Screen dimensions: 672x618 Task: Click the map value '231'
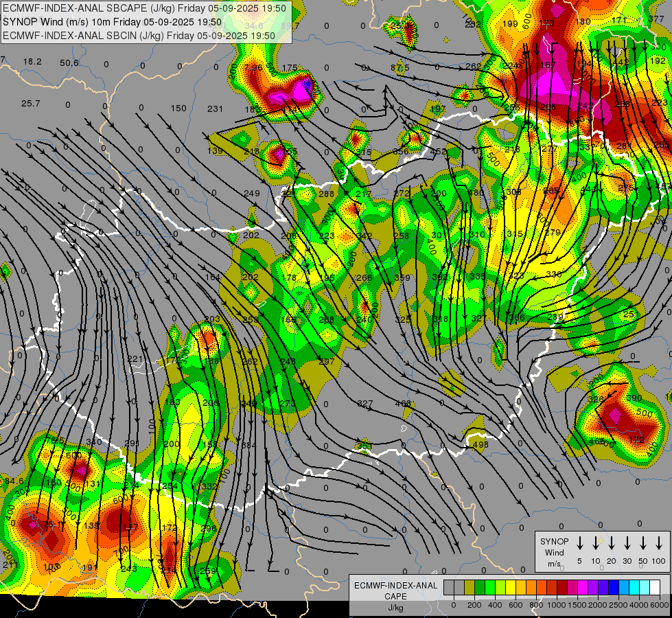tap(215, 109)
